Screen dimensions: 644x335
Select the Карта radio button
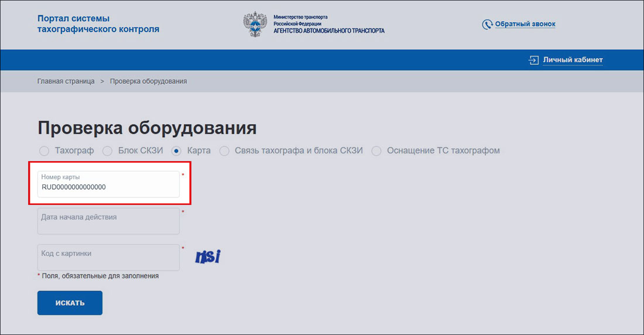pos(176,151)
